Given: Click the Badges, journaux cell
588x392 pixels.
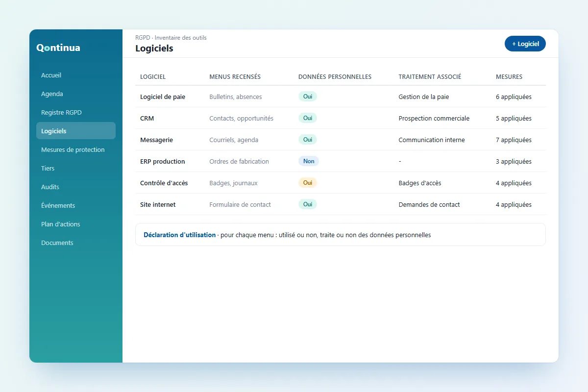Looking at the screenshot, I should (233, 183).
